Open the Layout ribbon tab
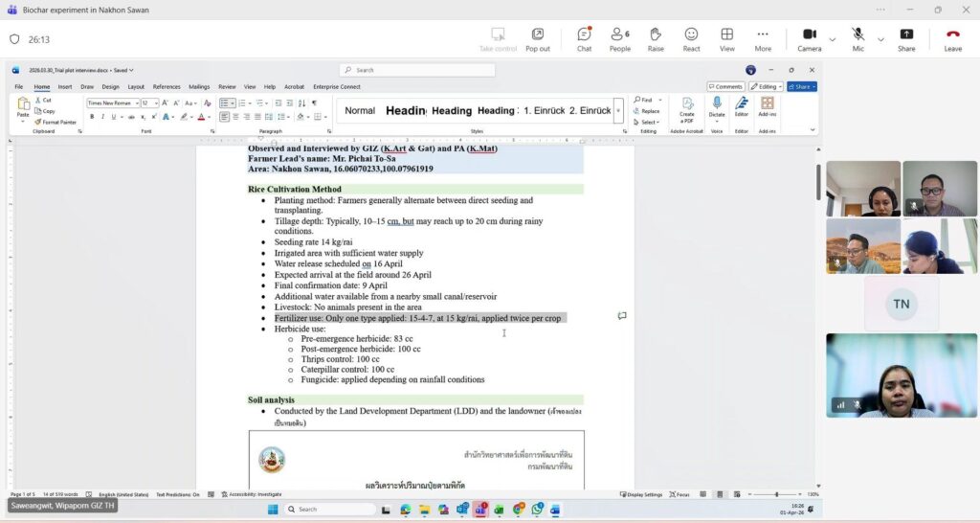 [x=136, y=86]
